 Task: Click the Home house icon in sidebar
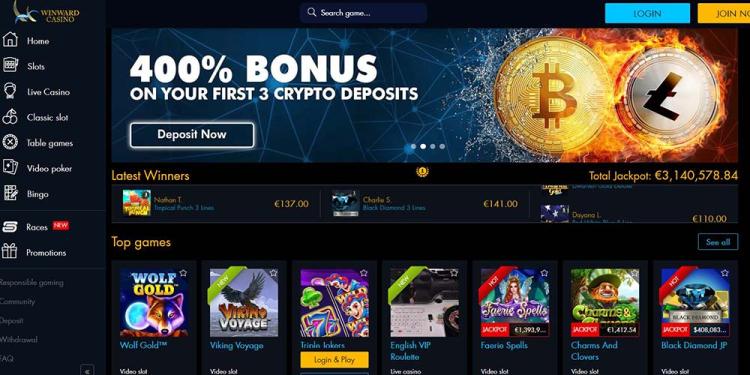10,40
